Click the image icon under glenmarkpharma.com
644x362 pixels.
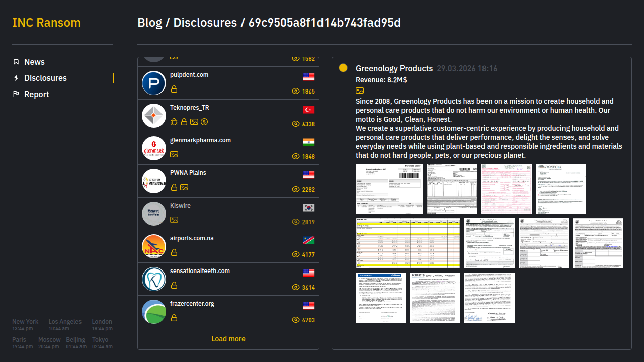click(x=174, y=154)
